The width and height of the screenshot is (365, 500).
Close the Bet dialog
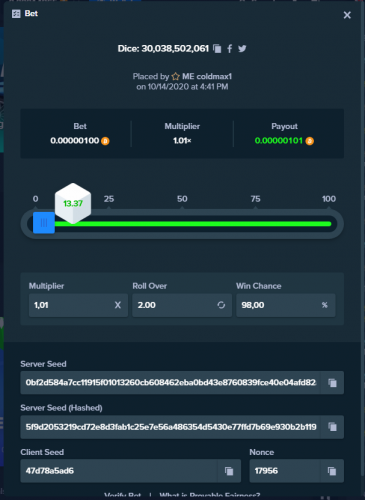(347, 15)
